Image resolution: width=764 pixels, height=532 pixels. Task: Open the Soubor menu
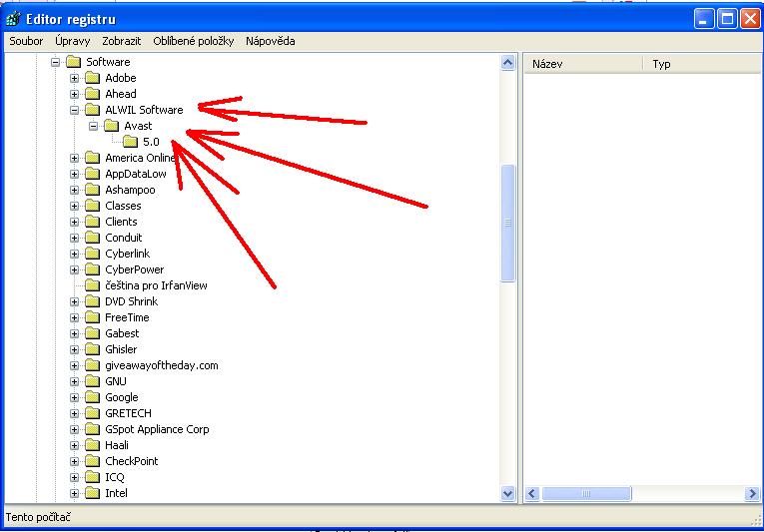[x=26, y=41]
